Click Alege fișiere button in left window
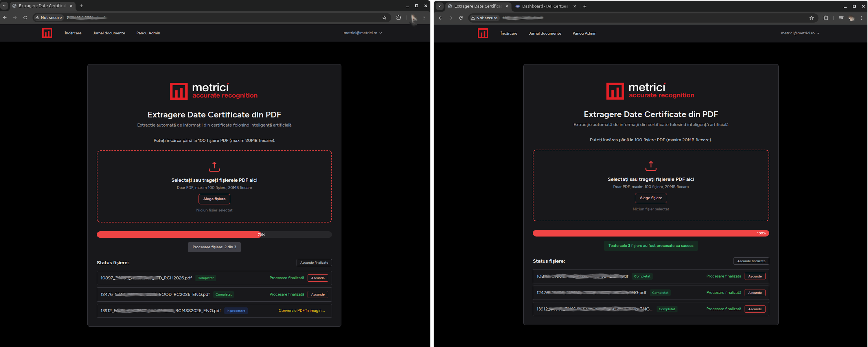 (214, 199)
